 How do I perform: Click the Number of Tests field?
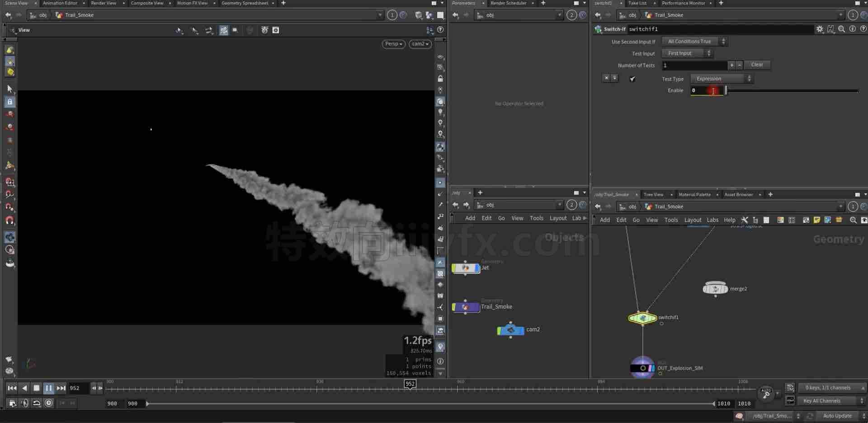[x=694, y=66]
